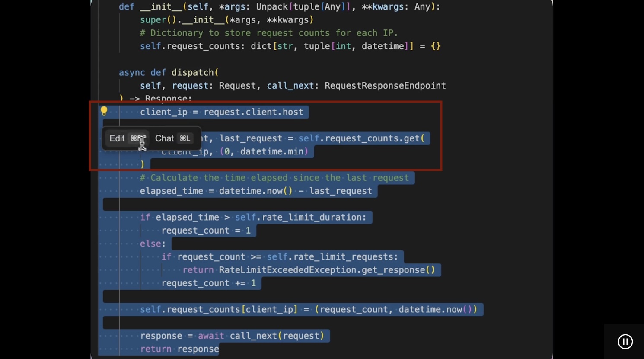
Task: Click the final 'return response' line
Action: pos(179,349)
